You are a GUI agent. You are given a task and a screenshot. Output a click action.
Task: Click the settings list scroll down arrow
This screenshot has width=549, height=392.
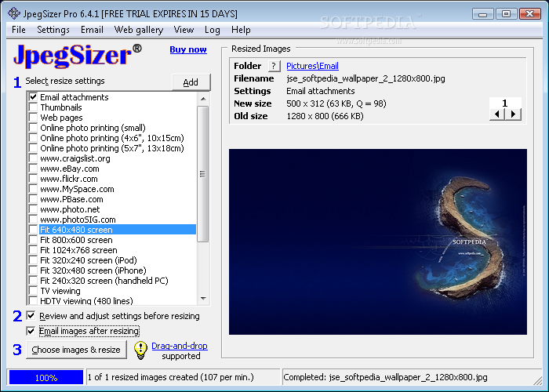[x=203, y=299]
